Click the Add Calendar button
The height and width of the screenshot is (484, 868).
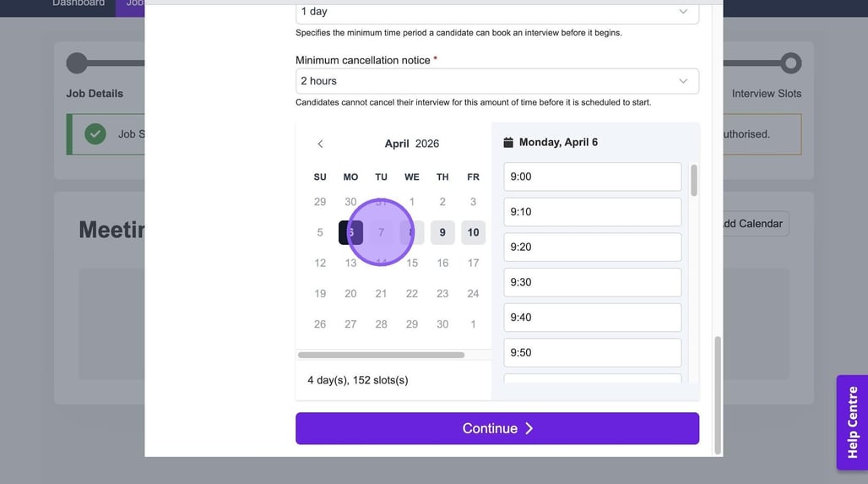coord(753,224)
